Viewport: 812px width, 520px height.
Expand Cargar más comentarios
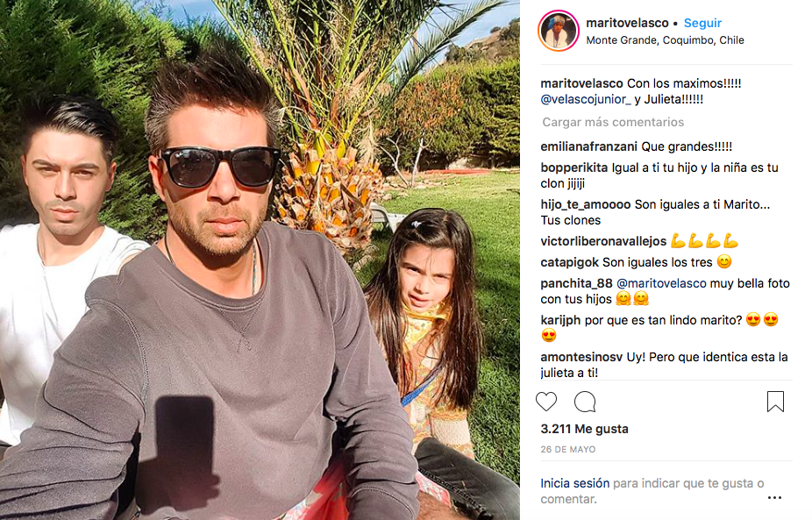click(613, 122)
